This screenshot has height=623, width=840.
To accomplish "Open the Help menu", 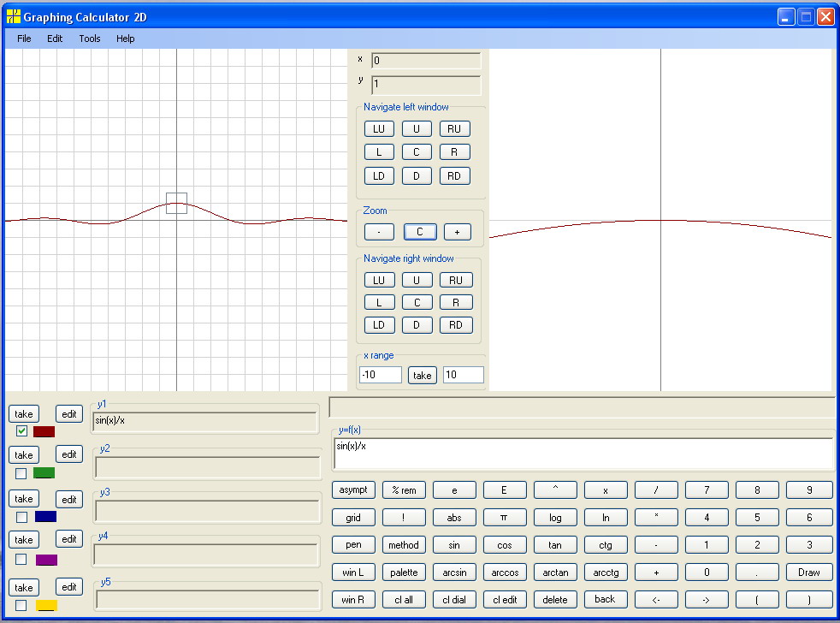I will point(126,39).
